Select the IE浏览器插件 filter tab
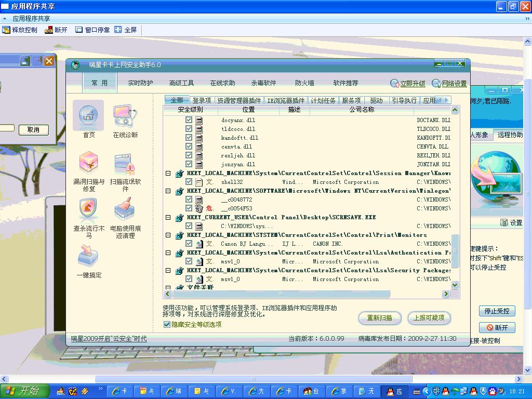Image resolution: width=532 pixels, height=399 pixels. (x=286, y=100)
